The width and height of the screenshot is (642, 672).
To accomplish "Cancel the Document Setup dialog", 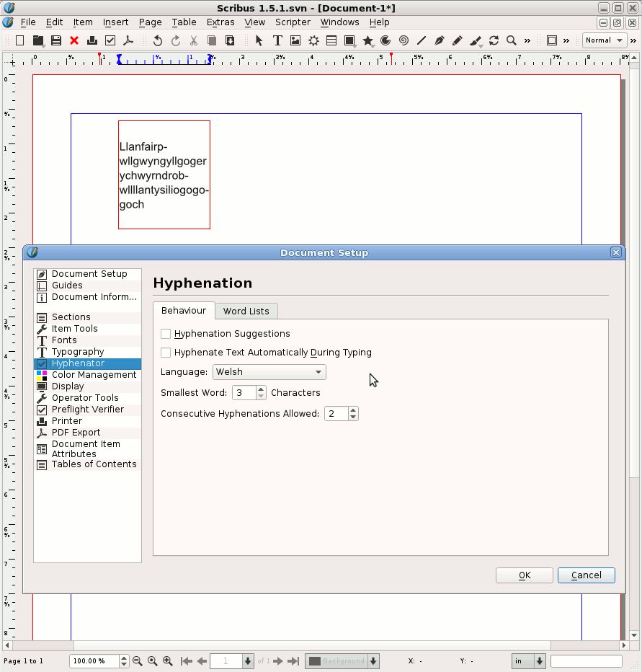I will (586, 575).
